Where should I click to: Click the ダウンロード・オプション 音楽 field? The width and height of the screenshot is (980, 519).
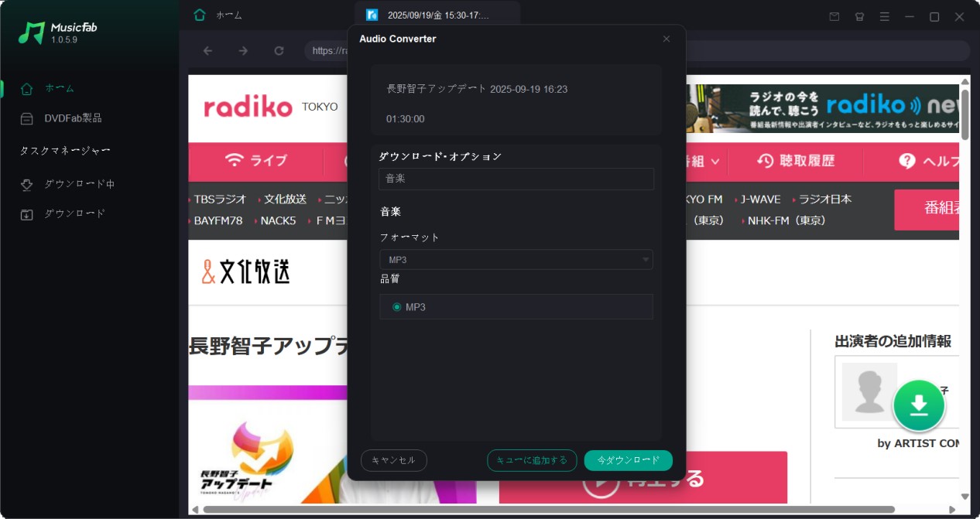[516, 179]
